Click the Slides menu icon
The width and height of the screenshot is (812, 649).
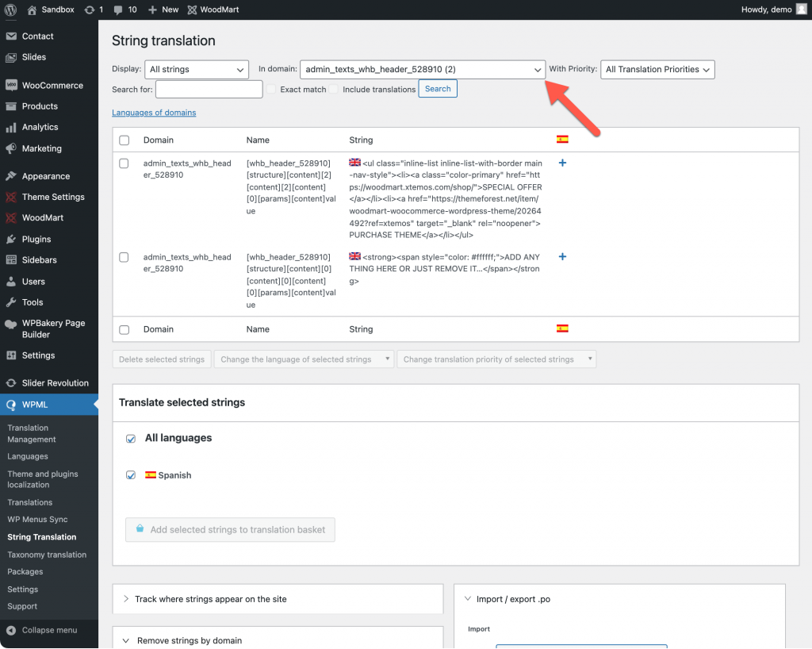point(11,57)
